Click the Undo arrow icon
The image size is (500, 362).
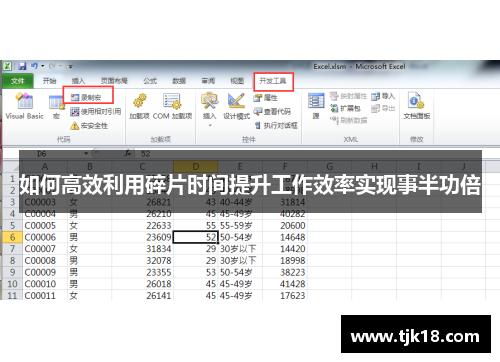point(34,66)
